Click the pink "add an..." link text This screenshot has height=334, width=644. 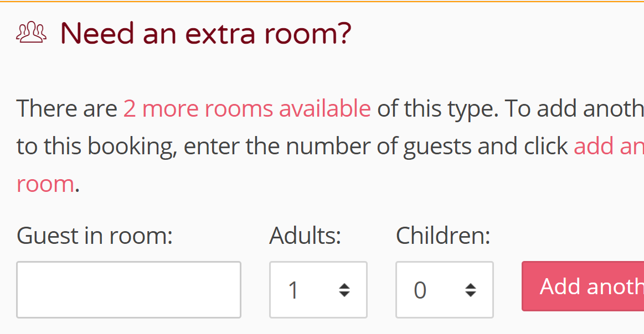point(609,147)
